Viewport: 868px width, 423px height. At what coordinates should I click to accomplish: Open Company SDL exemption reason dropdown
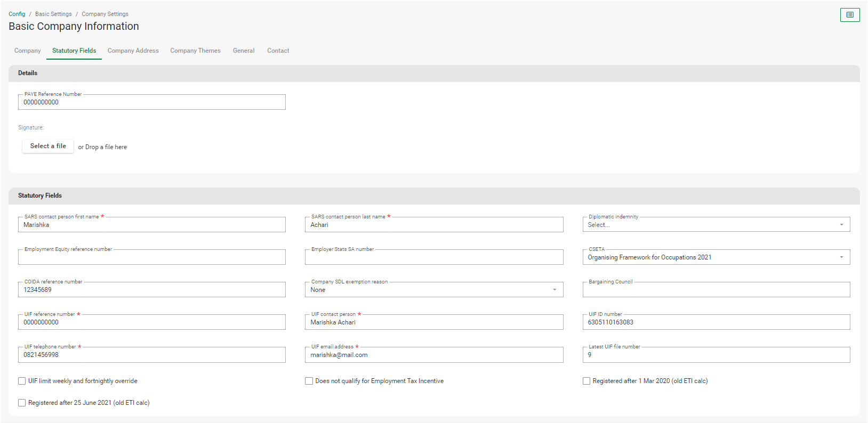(433, 290)
